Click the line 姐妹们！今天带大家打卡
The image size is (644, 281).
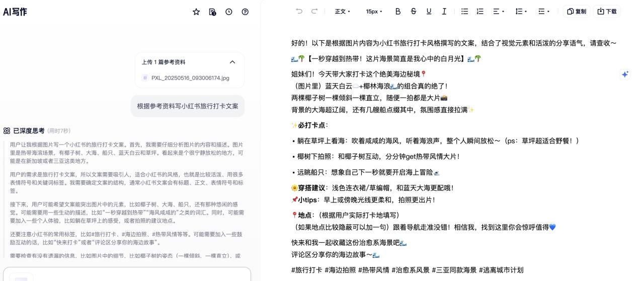(x=359, y=74)
